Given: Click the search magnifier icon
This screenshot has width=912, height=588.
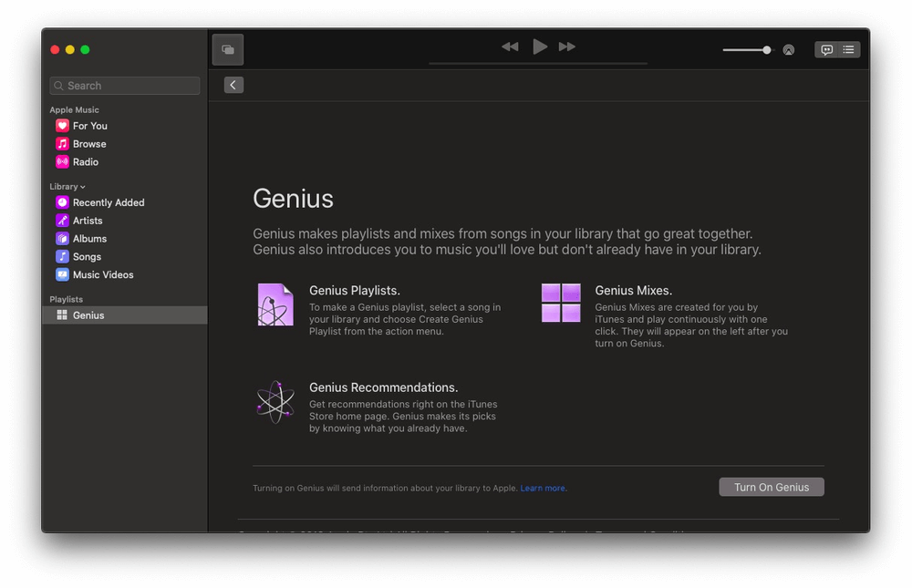Looking at the screenshot, I should pos(58,86).
